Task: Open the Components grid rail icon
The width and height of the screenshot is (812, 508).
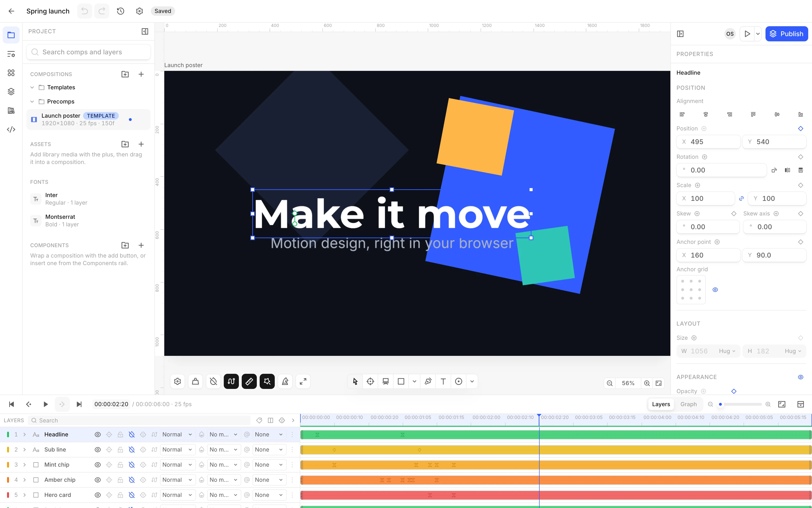Action: coord(11,73)
